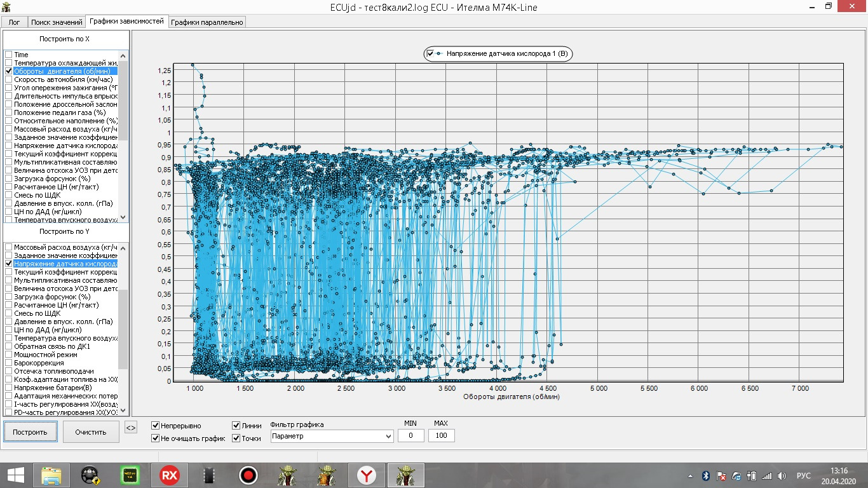The image size is (868, 488).
Task: Open the RX app from the taskbar
Action: point(170,475)
